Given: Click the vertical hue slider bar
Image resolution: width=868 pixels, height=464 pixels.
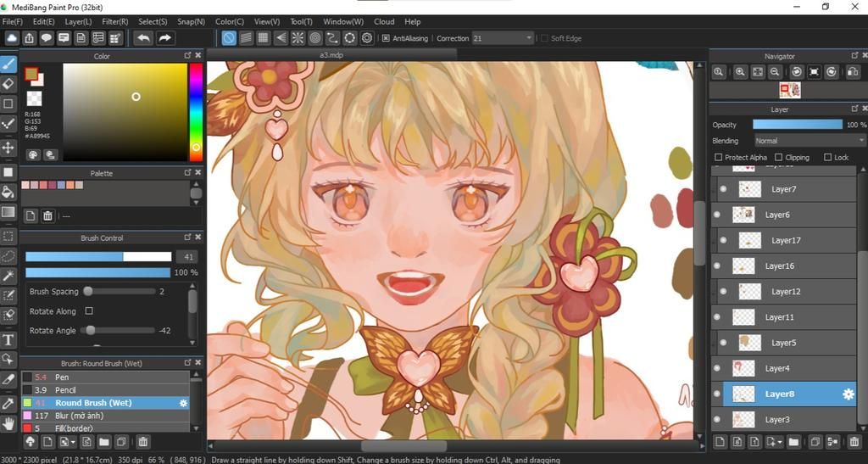Looking at the screenshot, I should pyautogui.click(x=196, y=106).
